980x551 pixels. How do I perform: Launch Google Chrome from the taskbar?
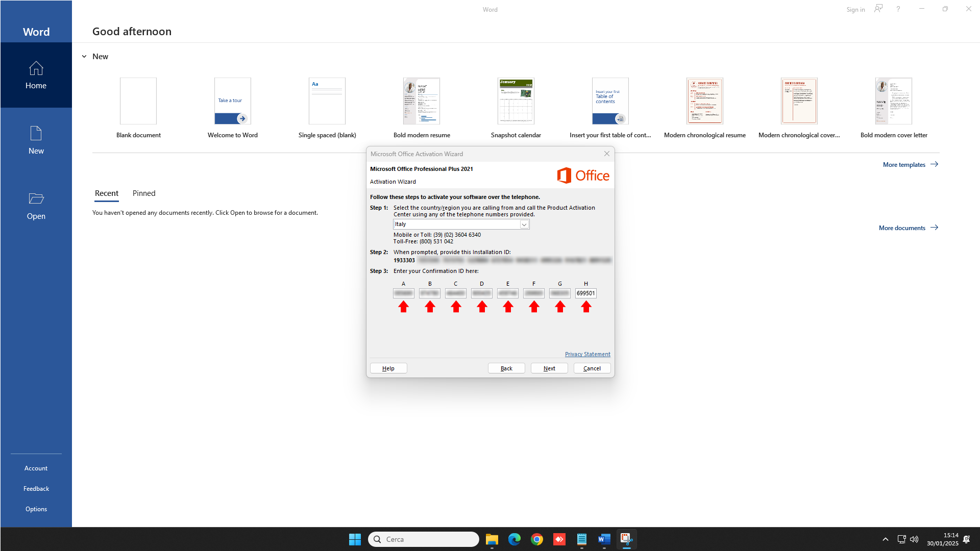[536, 539]
